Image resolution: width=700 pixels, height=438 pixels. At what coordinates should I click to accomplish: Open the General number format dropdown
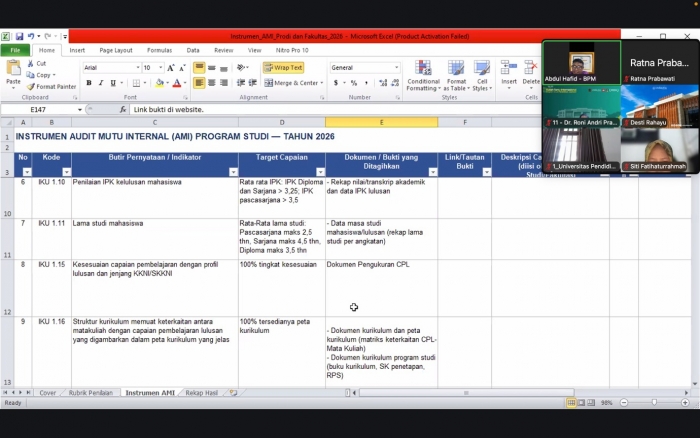coord(365,68)
